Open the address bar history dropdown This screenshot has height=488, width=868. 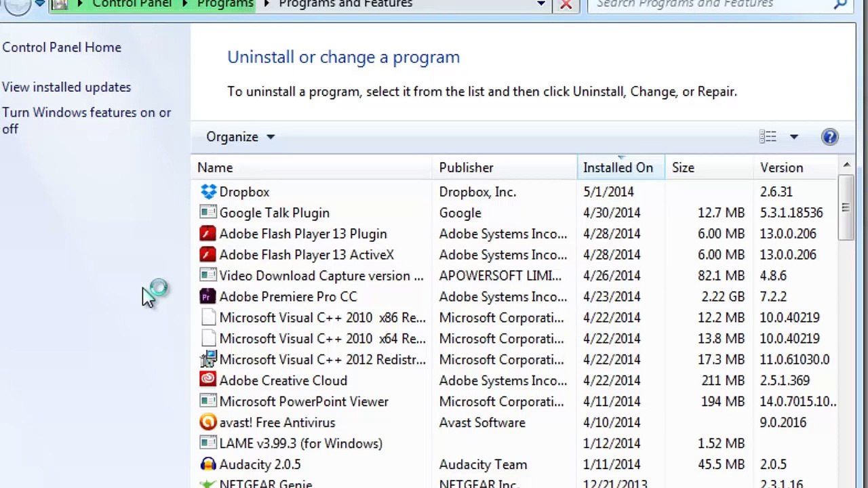point(541,4)
